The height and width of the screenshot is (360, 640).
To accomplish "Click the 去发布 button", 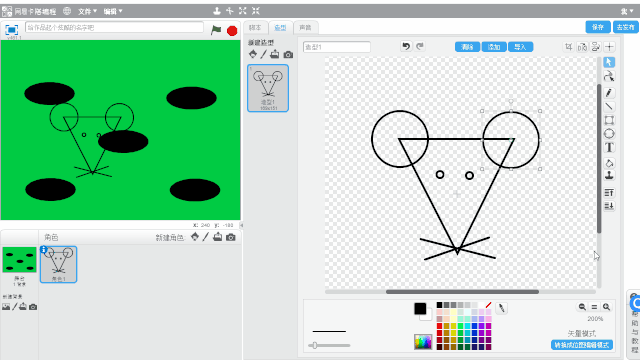I will [625, 27].
